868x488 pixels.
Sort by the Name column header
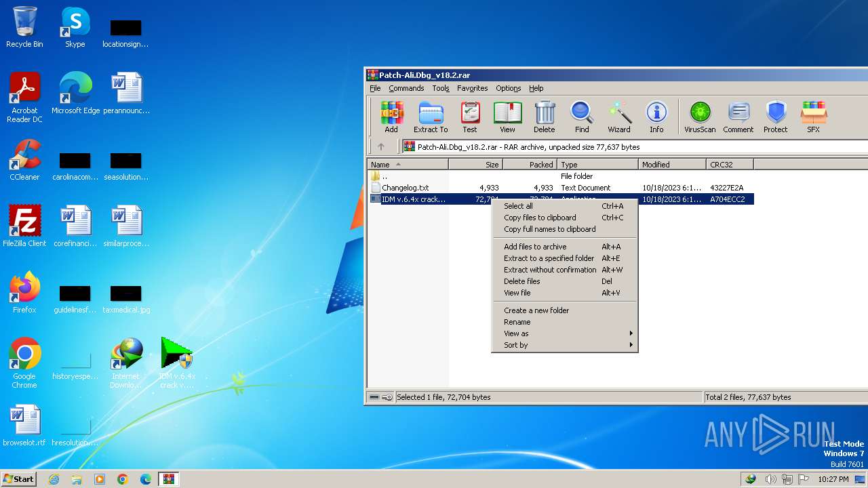[408, 165]
